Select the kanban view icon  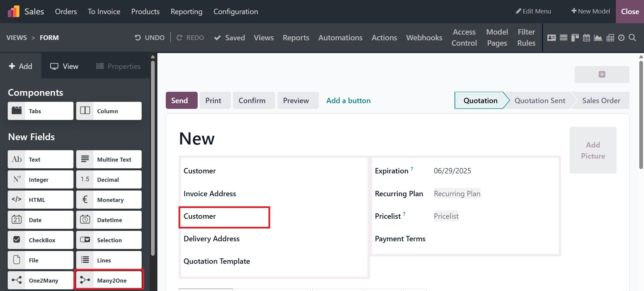click(575, 38)
